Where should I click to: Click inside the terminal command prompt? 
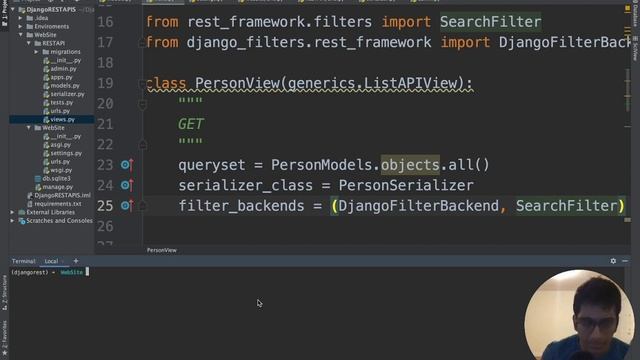(x=87, y=272)
